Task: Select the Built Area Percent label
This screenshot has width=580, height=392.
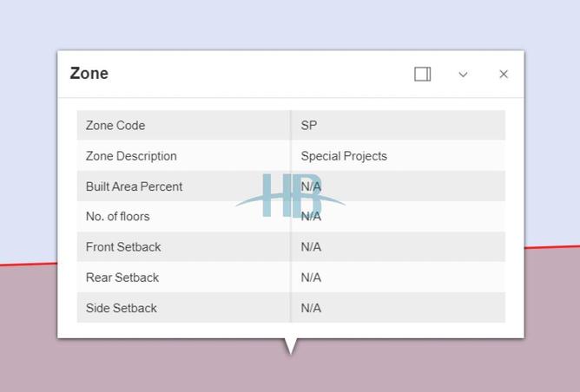Action: click(x=134, y=186)
